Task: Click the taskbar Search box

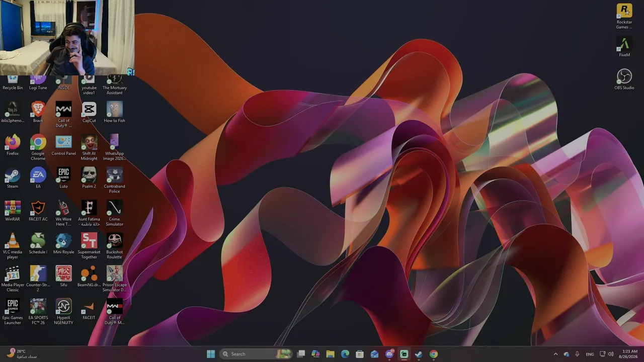Action: pyautogui.click(x=256, y=354)
